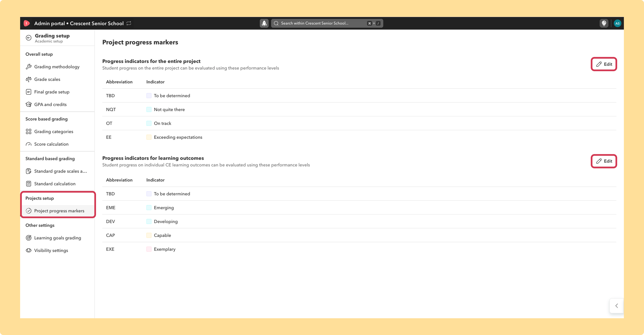Open GPA and credits page
This screenshot has width=644, height=335.
(57, 104)
